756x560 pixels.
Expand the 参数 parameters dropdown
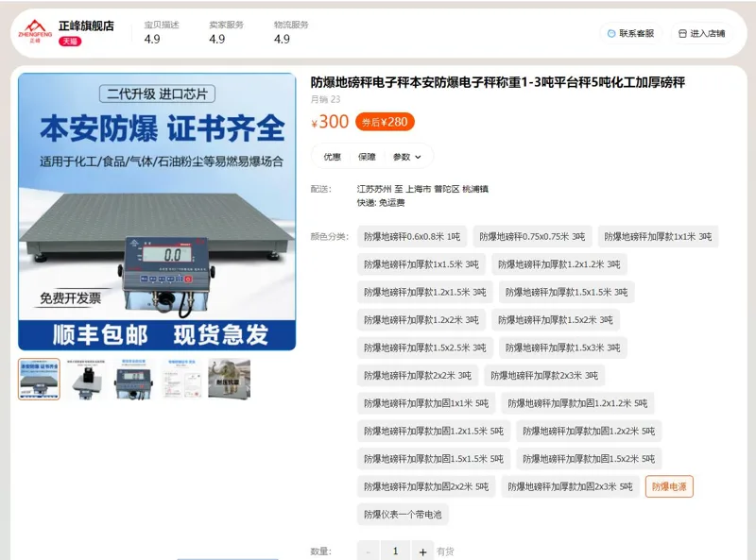pos(407,157)
